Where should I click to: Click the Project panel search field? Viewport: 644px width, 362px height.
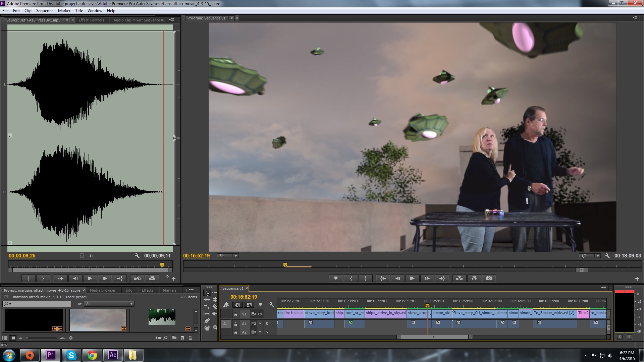pyautogui.click(x=38, y=304)
